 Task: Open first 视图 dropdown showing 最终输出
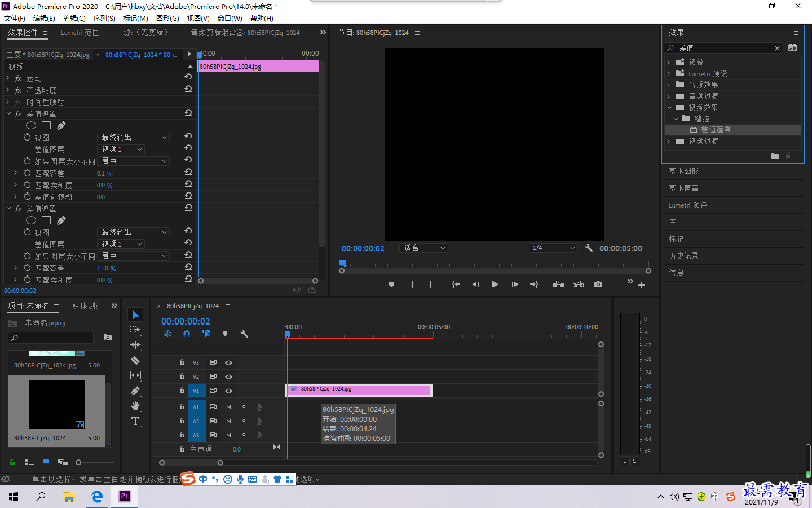point(134,137)
